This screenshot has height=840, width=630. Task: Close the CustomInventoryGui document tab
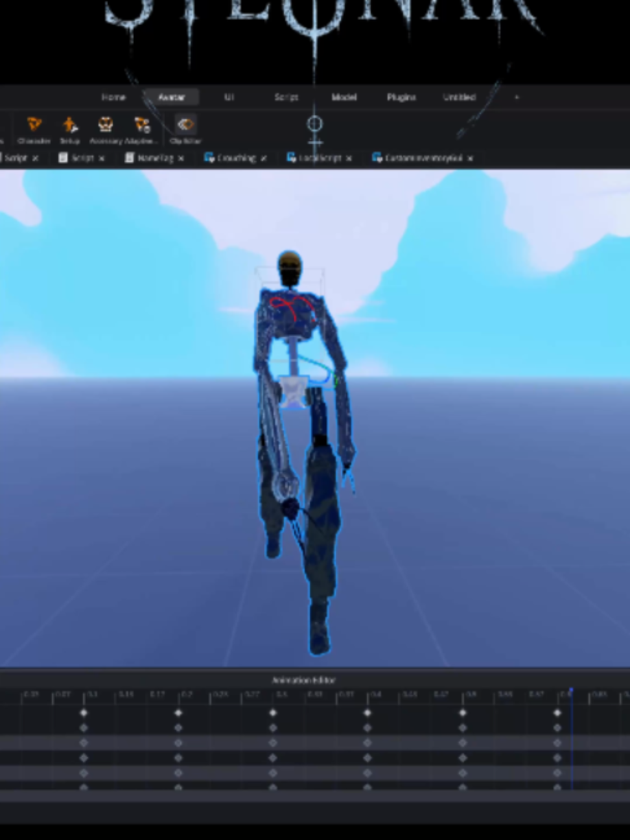click(x=471, y=158)
